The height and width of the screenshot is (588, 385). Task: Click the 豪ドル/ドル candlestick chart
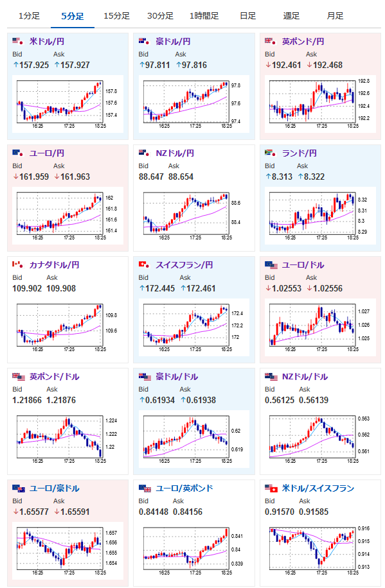[194, 439]
